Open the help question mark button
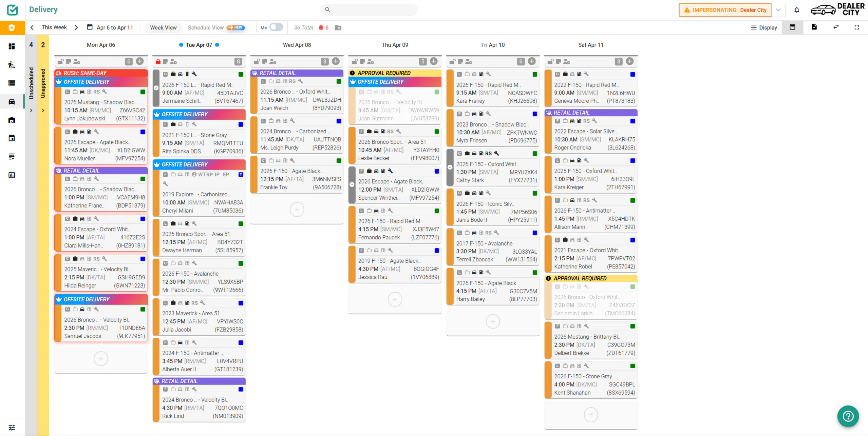The height and width of the screenshot is (436, 868). (x=848, y=416)
